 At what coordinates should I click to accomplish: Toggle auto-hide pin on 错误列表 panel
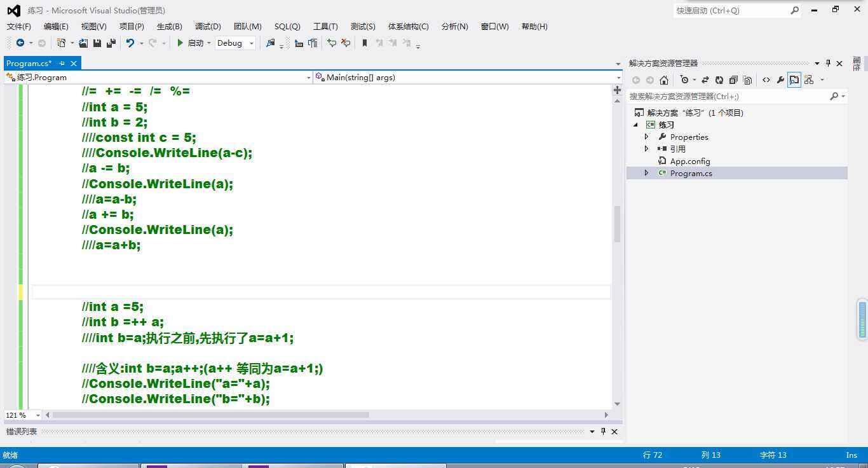(x=603, y=431)
